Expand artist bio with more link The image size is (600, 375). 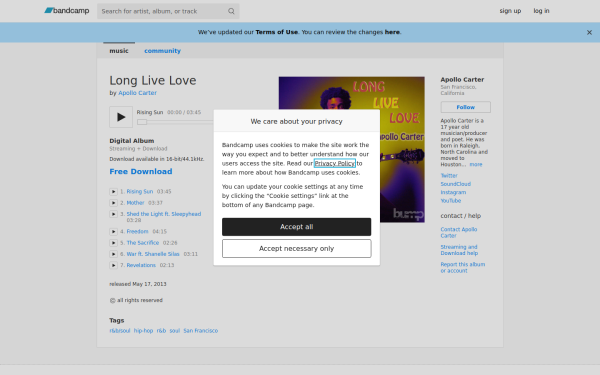pos(476,165)
